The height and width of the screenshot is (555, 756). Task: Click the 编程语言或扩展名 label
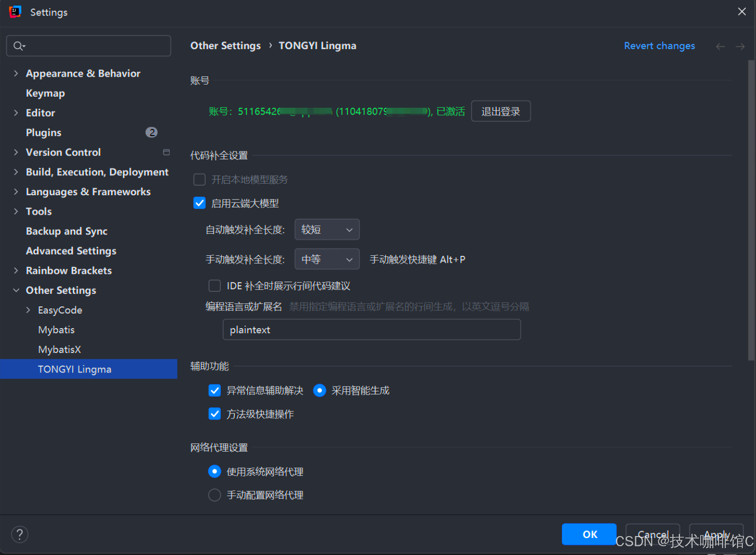(244, 306)
